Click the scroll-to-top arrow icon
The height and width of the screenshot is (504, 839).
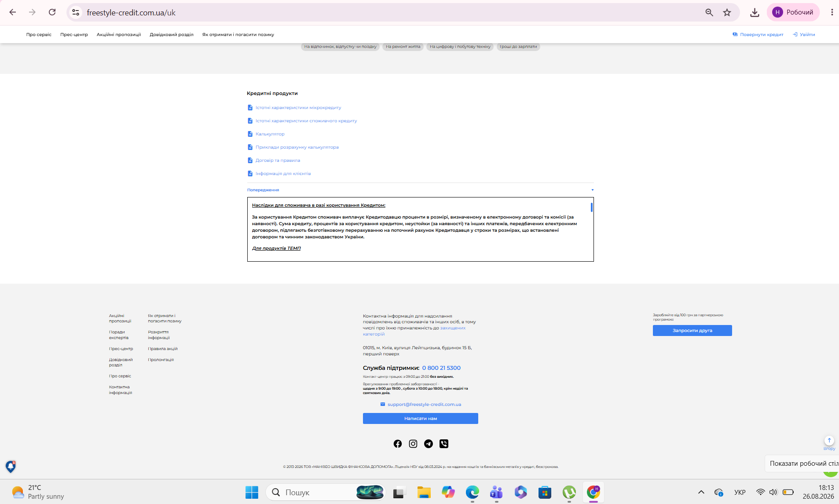[829, 441]
